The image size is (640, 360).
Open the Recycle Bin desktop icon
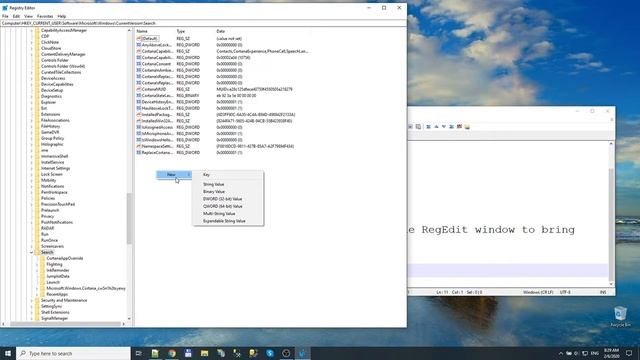620,317
